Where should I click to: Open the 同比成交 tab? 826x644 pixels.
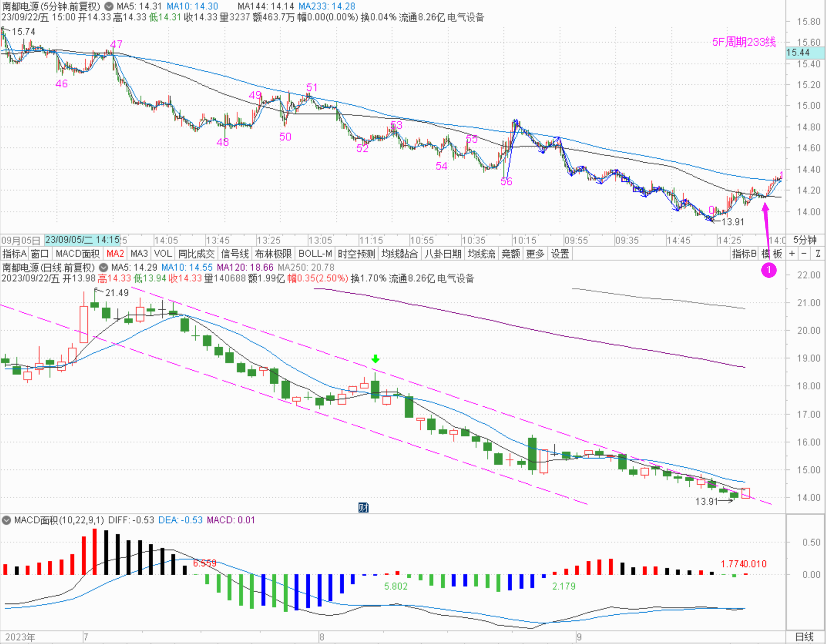(x=196, y=254)
